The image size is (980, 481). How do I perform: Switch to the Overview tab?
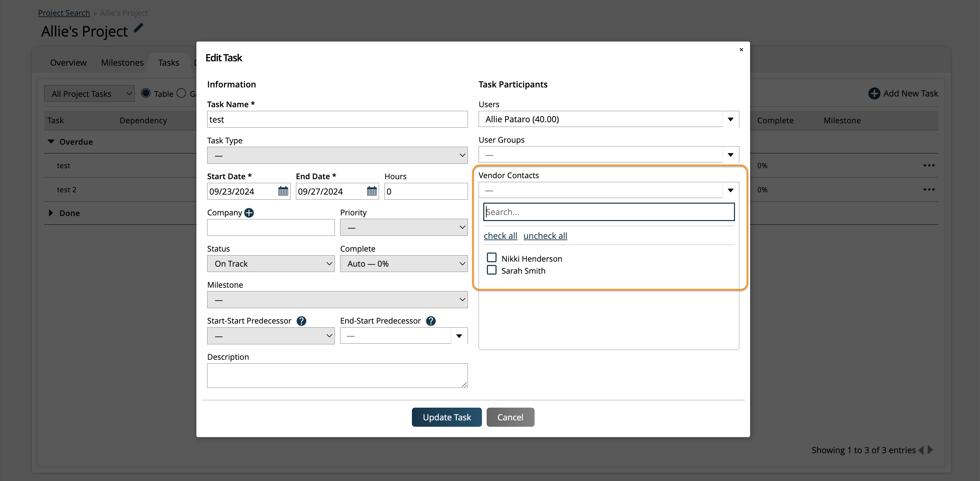pos(68,63)
